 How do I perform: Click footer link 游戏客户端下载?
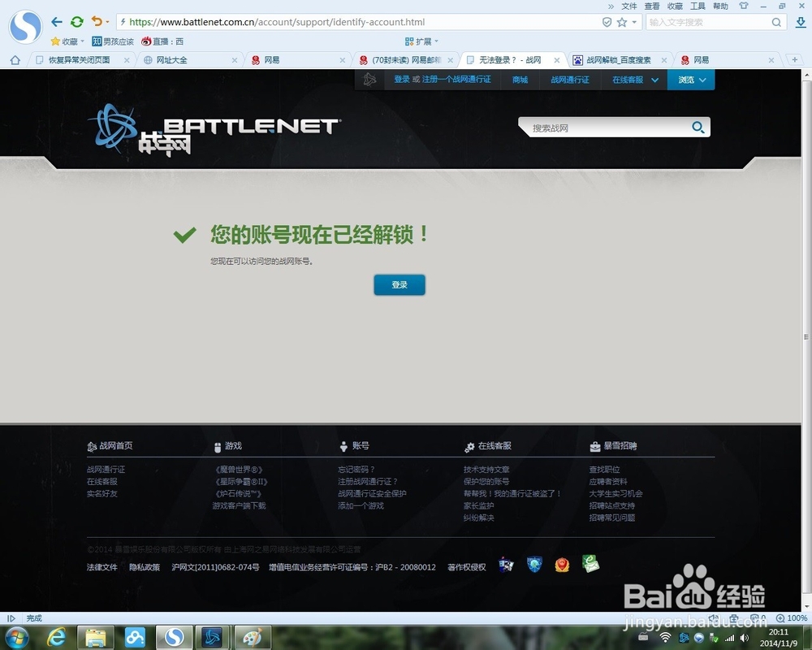pyautogui.click(x=239, y=505)
